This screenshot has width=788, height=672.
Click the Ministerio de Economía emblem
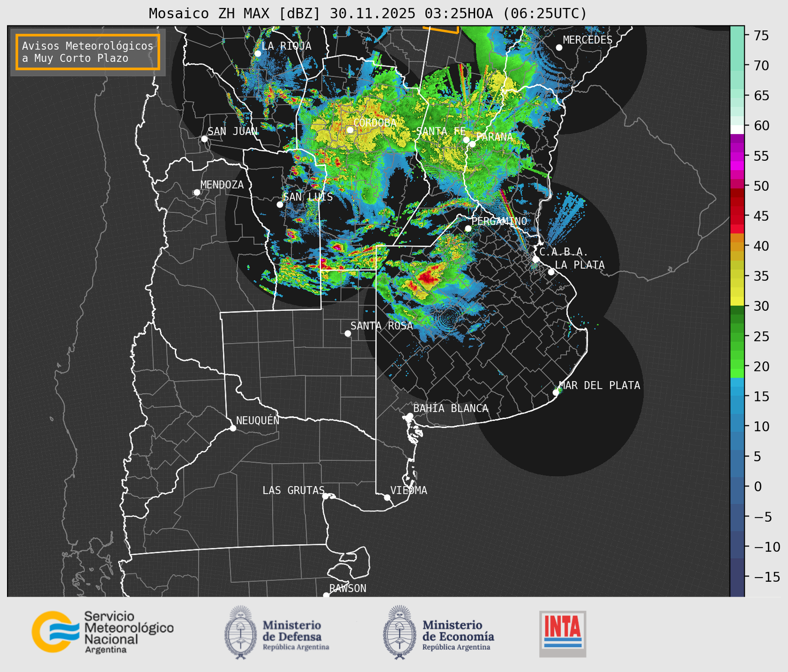pyautogui.click(x=399, y=632)
